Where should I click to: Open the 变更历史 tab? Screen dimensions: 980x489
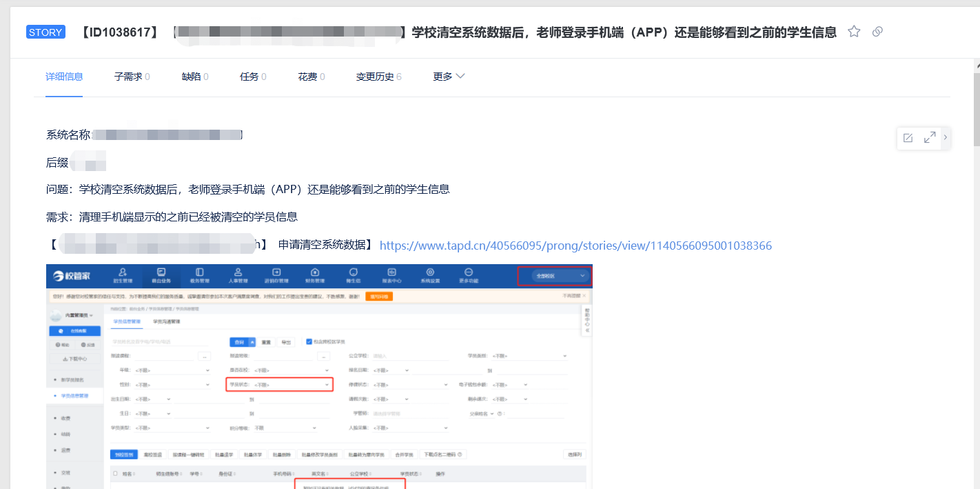[378, 77]
